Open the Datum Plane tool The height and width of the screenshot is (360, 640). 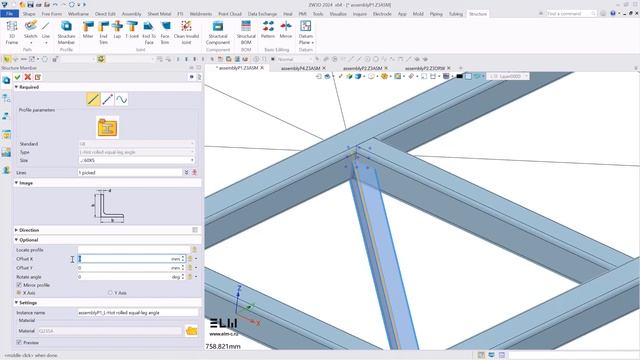(x=306, y=32)
